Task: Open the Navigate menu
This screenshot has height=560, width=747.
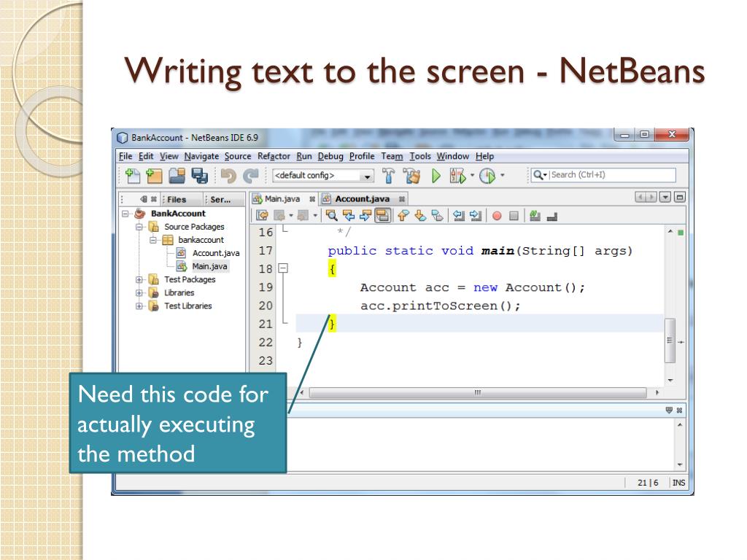Action: pyautogui.click(x=201, y=156)
